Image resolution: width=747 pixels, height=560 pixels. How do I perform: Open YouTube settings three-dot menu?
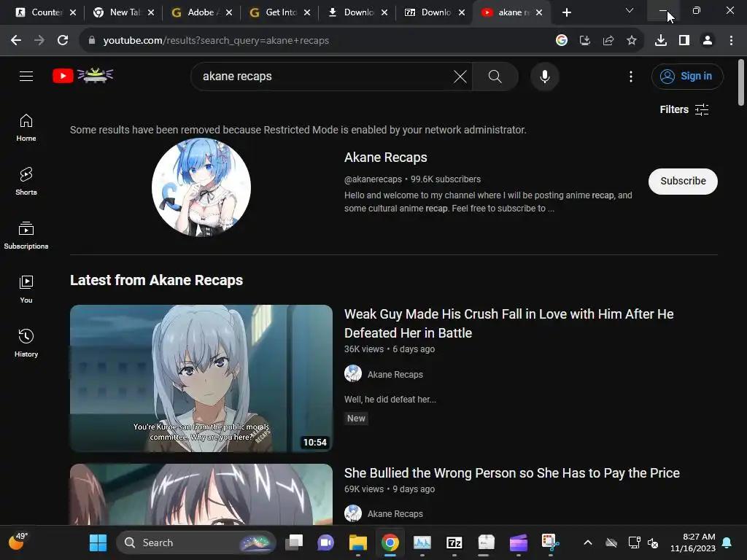pos(631,76)
